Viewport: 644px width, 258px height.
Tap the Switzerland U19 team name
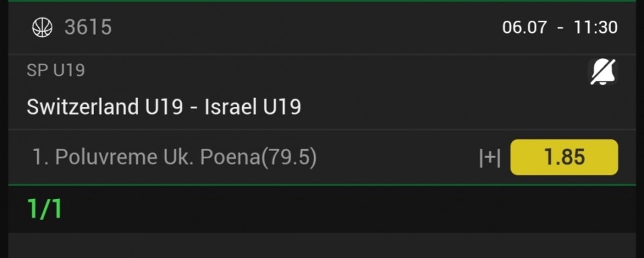[x=105, y=107]
